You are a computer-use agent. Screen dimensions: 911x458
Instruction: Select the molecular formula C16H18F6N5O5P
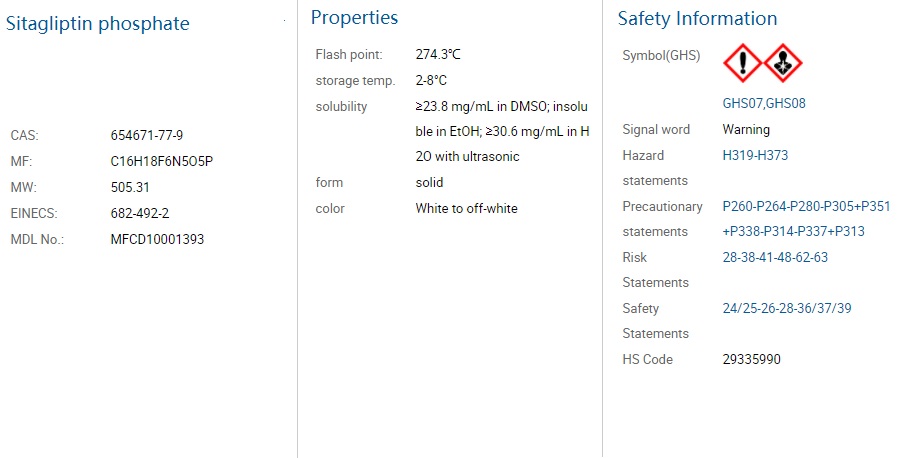162,162
